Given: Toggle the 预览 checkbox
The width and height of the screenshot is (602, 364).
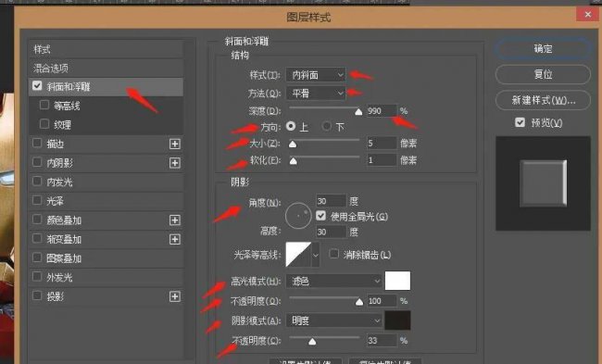Looking at the screenshot, I should tap(520, 122).
